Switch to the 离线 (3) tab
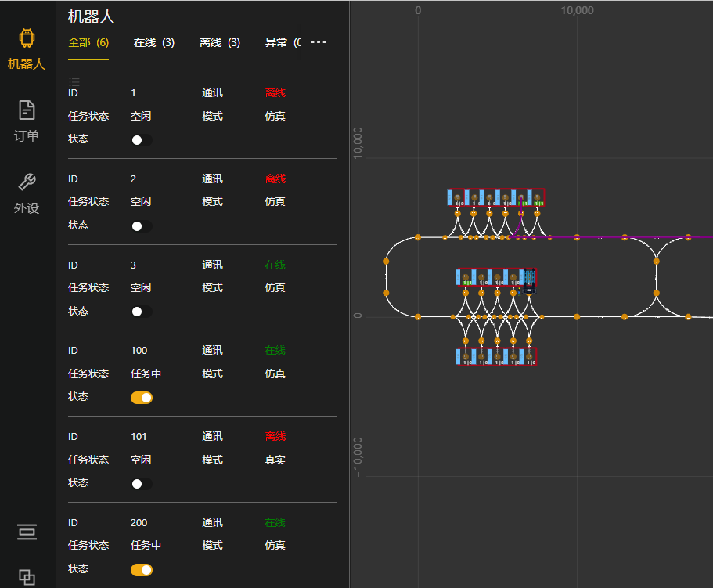Viewport: 713px width, 588px height. [220, 43]
